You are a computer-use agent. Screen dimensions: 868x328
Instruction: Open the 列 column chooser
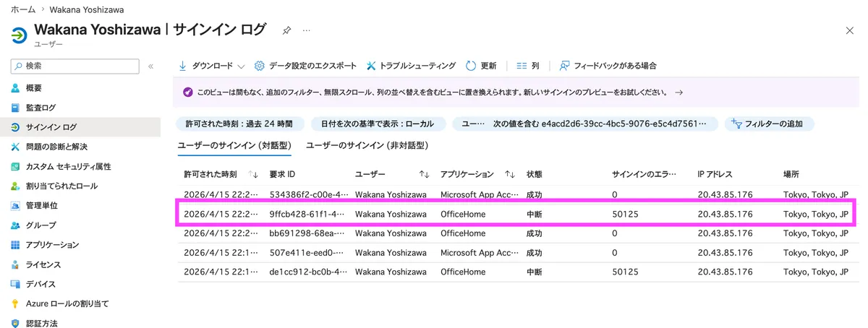[x=527, y=66]
